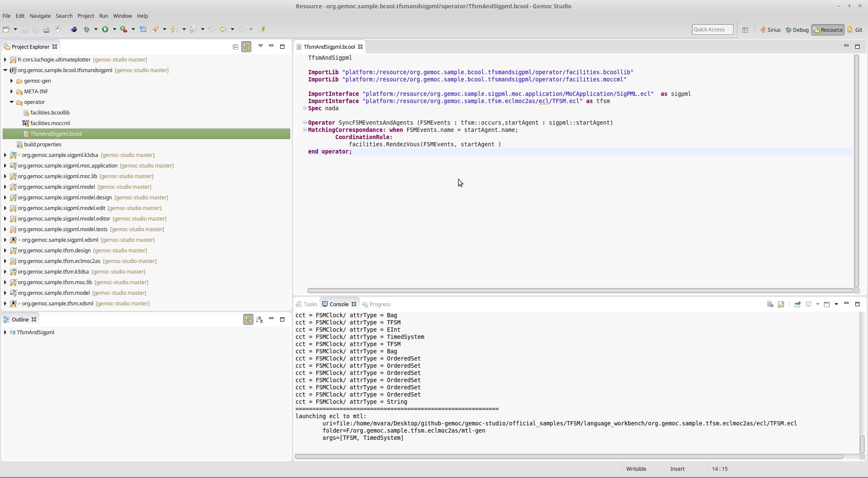Toggle Pin Console button
This screenshot has width=868, height=478.
pyautogui.click(x=797, y=304)
